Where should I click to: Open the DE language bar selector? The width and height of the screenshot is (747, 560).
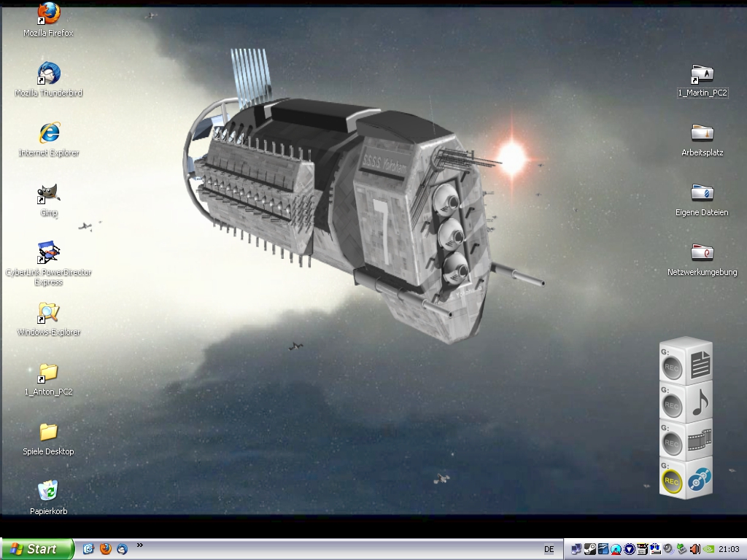pyautogui.click(x=549, y=549)
